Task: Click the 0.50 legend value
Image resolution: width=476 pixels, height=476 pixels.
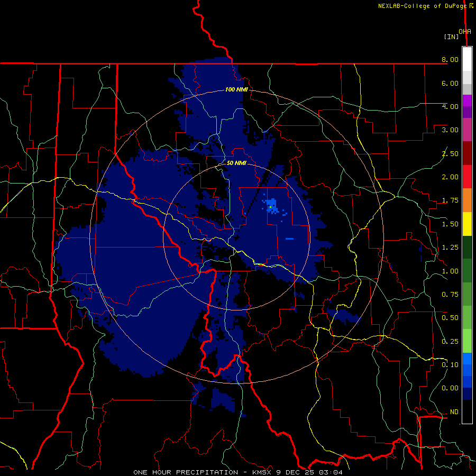Action: 450,318
